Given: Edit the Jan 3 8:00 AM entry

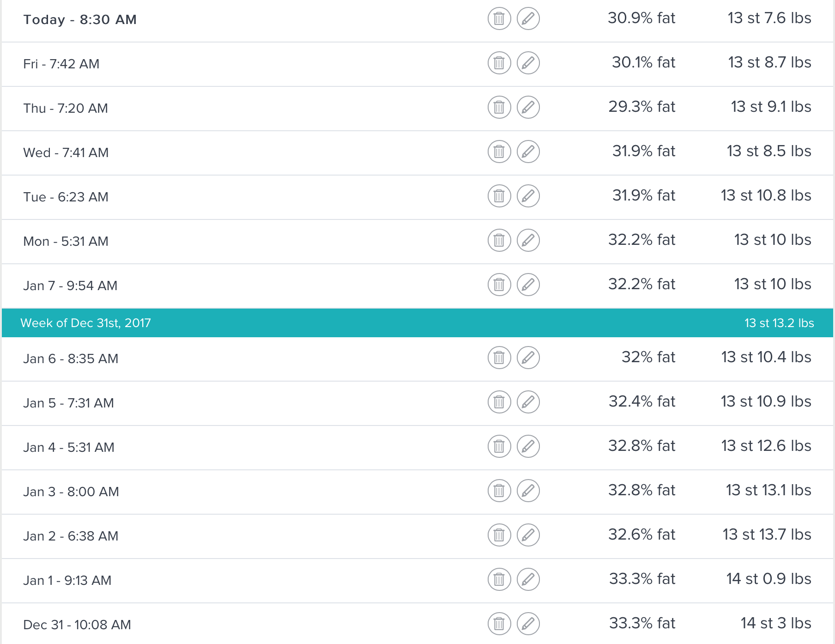Looking at the screenshot, I should [x=528, y=491].
